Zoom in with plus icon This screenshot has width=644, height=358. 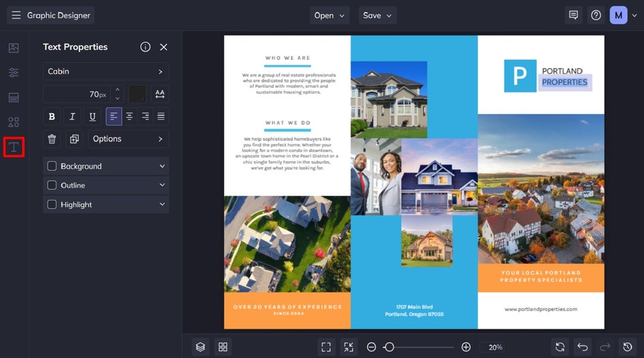click(466, 347)
